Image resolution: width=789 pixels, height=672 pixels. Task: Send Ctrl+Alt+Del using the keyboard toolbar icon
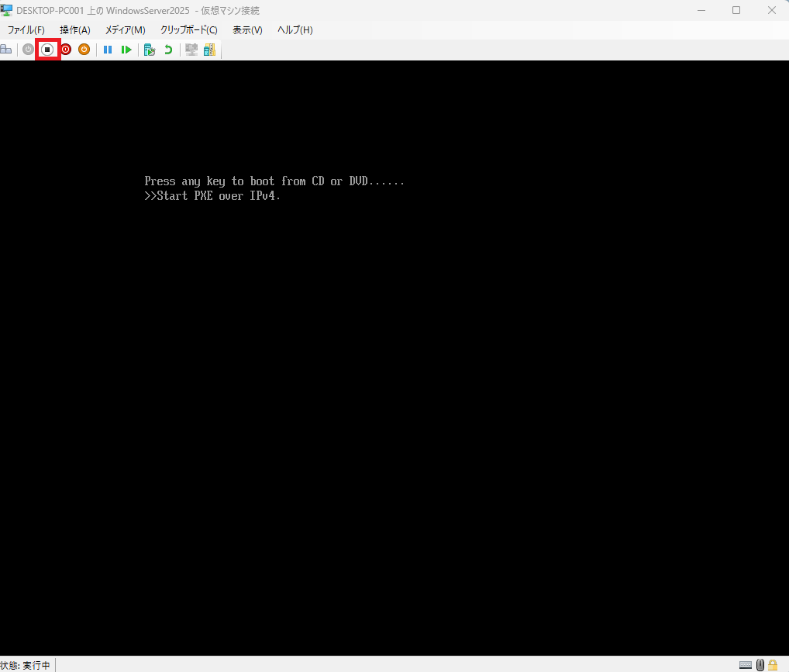tap(6, 50)
